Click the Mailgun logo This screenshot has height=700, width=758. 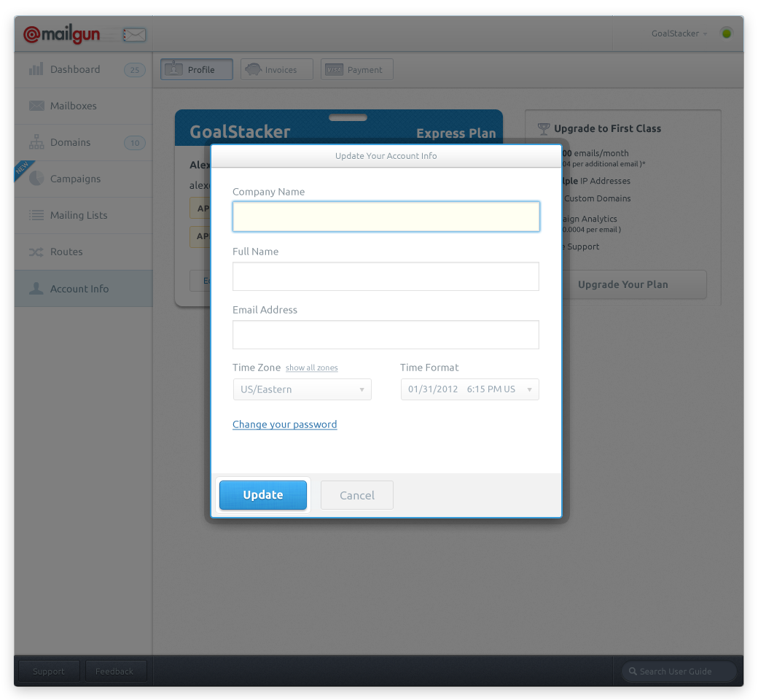pos(61,34)
